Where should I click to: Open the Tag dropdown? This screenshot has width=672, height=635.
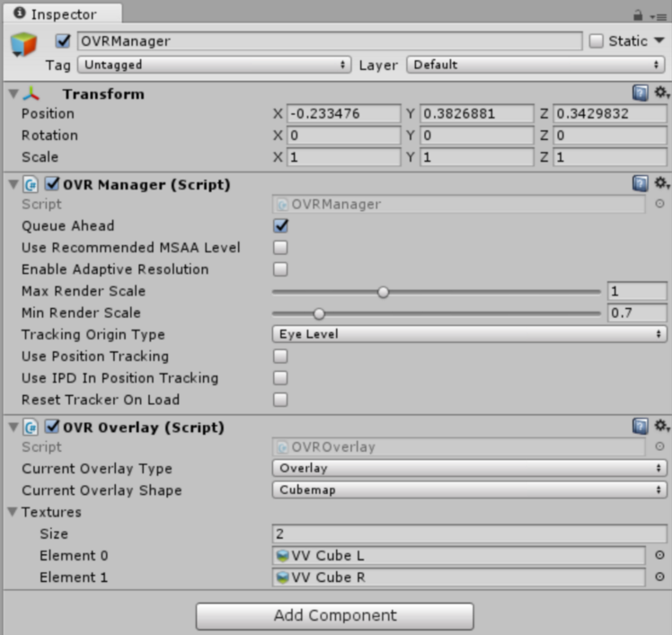215,65
